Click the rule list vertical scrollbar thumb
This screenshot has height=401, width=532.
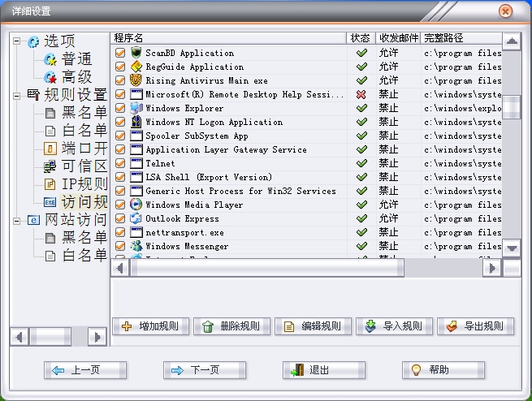[512, 107]
